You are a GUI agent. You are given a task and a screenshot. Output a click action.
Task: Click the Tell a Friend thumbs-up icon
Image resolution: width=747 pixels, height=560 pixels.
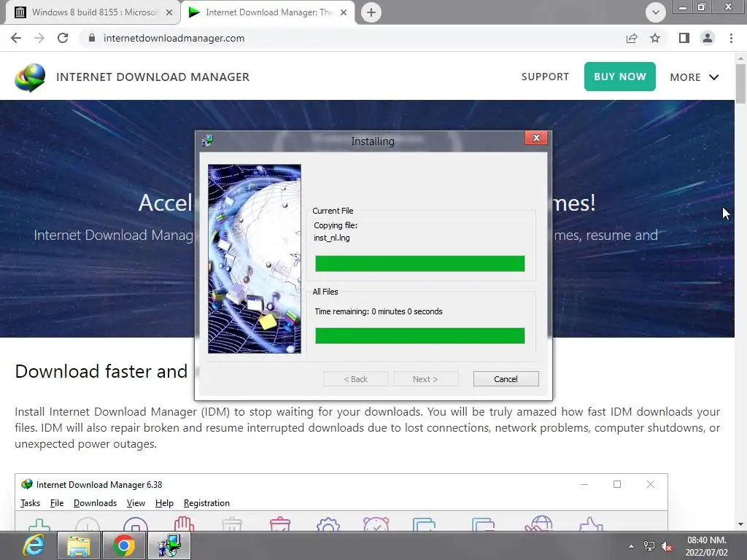tap(591, 524)
